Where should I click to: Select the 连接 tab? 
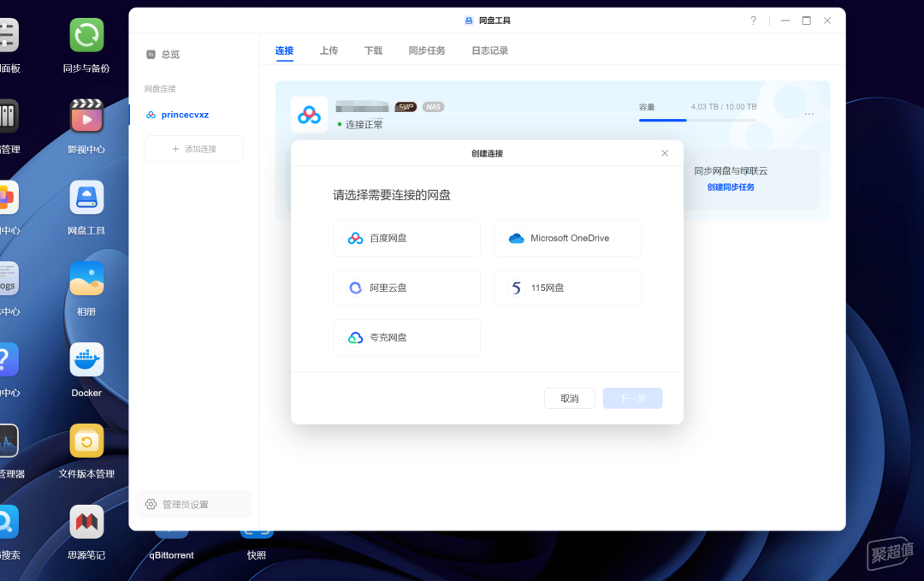[x=284, y=50]
